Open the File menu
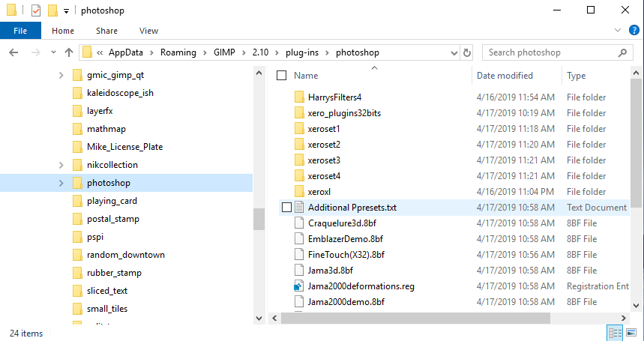The height and width of the screenshot is (341, 644). (x=20, y=31)
